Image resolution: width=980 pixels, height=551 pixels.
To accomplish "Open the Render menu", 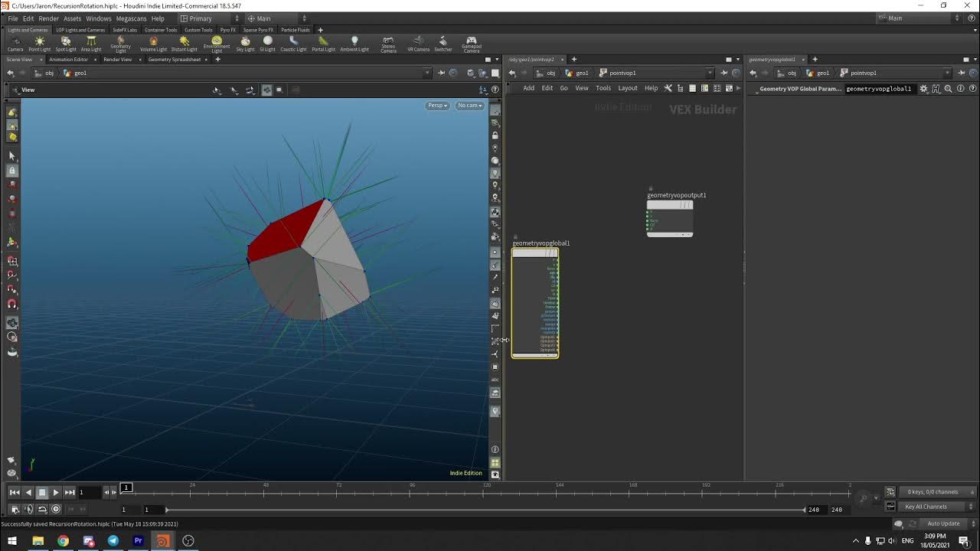I will click(x=48, y=18).
